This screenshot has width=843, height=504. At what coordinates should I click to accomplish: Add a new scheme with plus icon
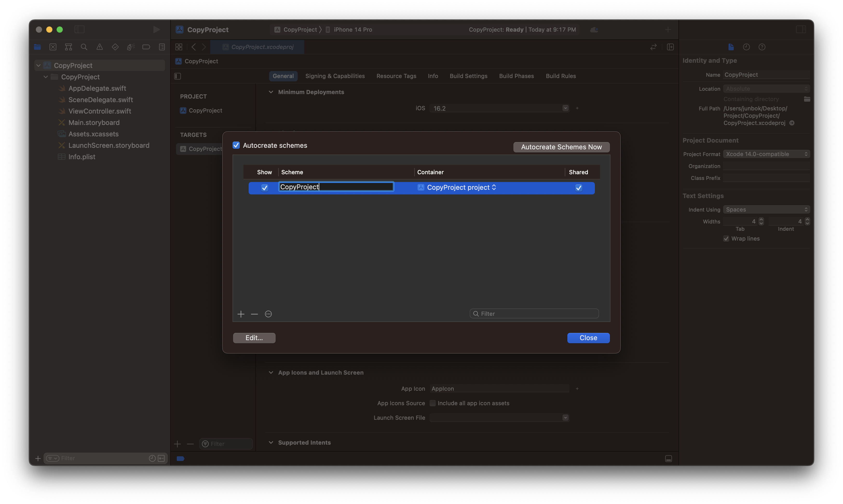point(241,314)
